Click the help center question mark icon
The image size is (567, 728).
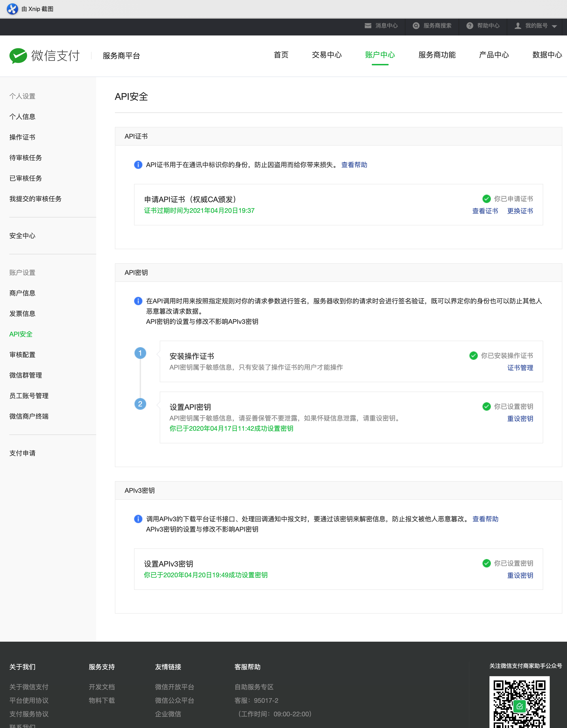tap(470, 26)
